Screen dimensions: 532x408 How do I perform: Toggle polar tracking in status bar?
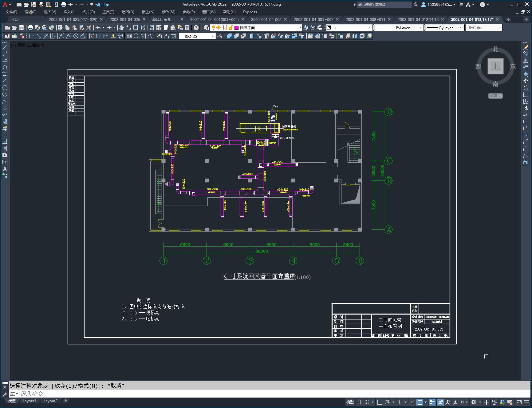pos(387,402)
